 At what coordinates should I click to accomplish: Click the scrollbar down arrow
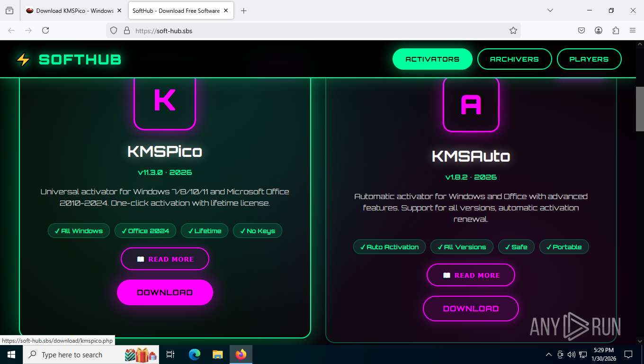[640, 341]
